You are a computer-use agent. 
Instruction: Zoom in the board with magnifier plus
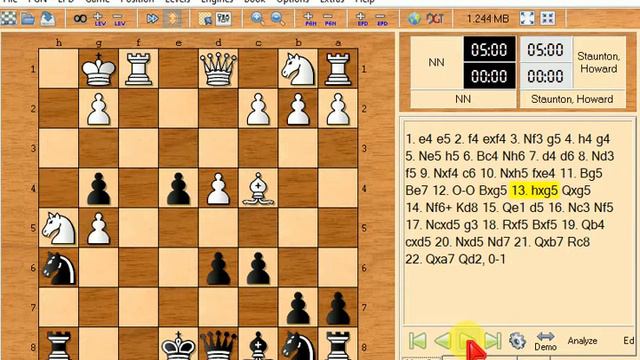point(257,18)
